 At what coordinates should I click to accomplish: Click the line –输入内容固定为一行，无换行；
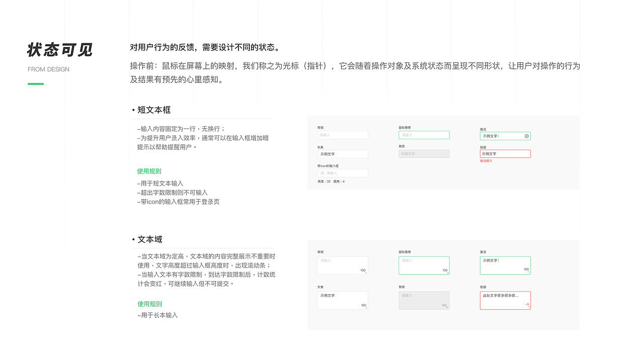click(x=181, y=129)
